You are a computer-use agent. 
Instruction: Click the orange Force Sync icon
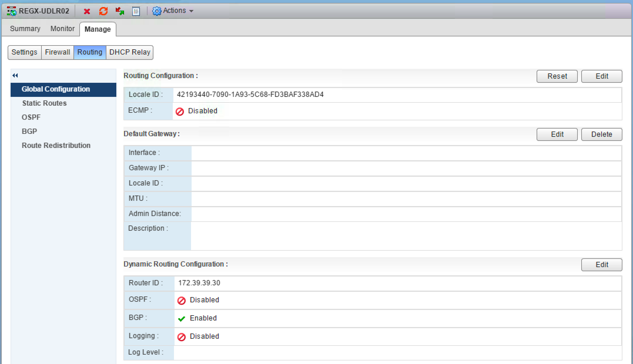[103, 11]
